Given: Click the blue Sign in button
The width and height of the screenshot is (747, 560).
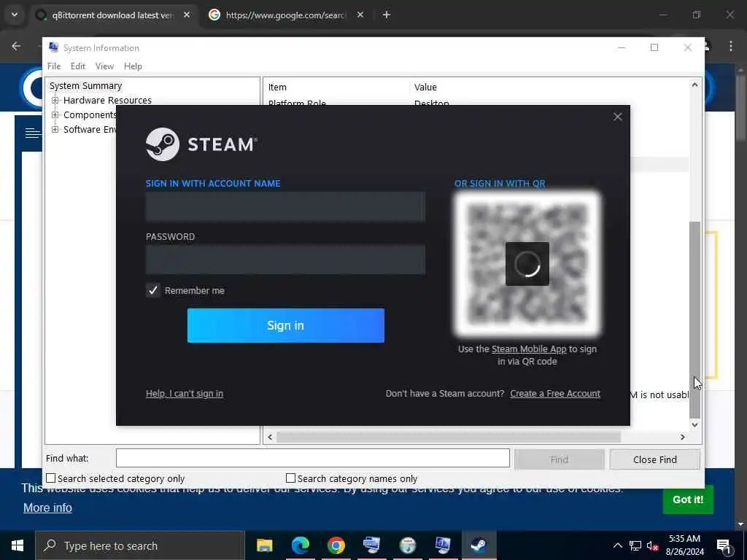Looking at the screenshot, I should tap(285, 325).
